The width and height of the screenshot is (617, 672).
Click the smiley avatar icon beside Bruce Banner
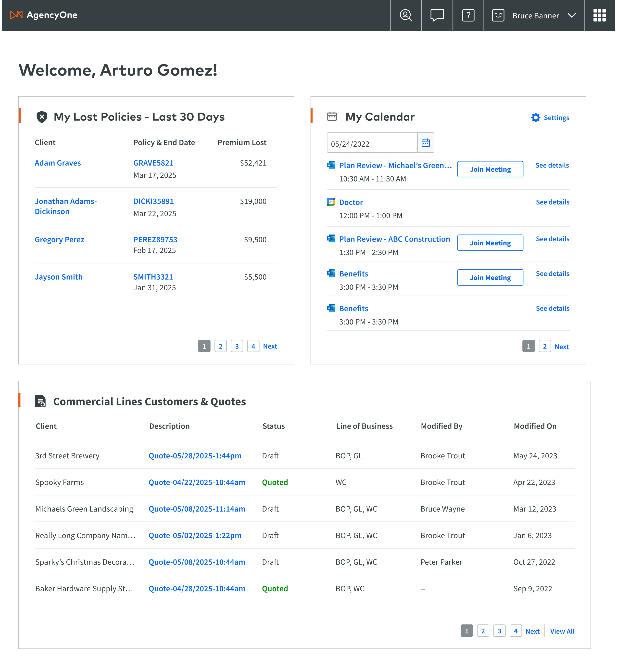498,15
